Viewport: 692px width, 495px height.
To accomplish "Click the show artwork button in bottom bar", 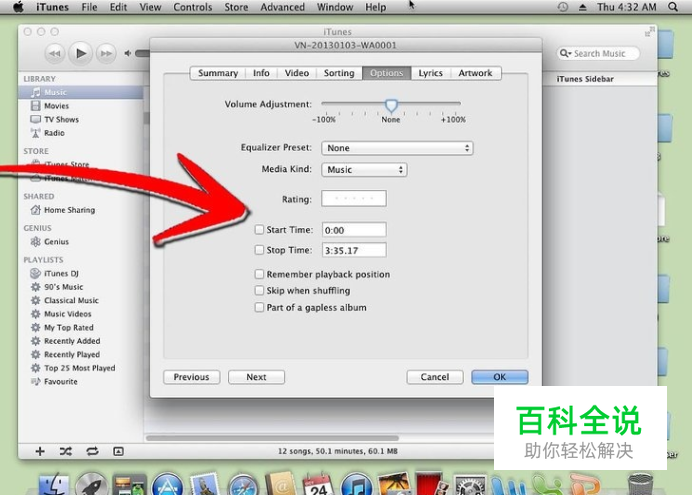I will 118,451.
